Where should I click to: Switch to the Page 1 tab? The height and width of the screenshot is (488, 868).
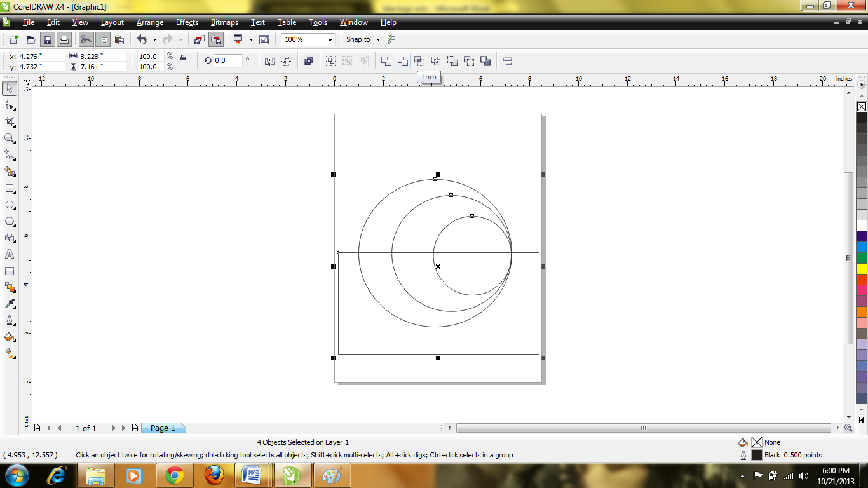(163, 428)
